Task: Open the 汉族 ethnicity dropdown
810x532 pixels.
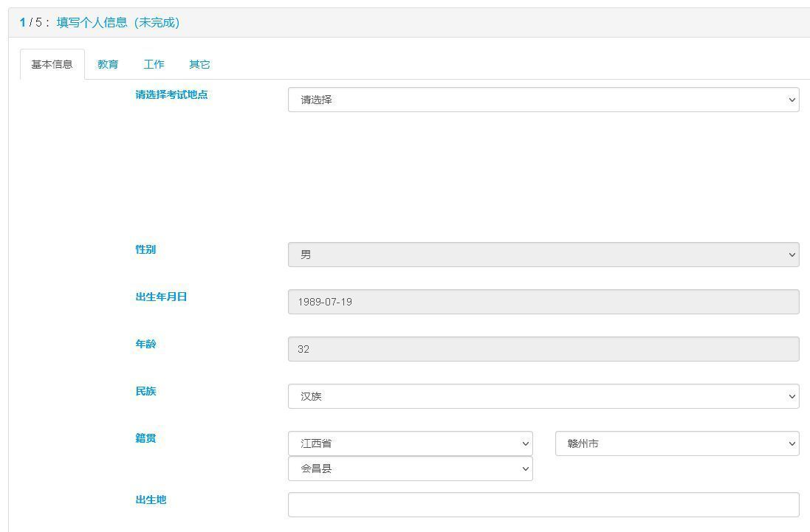Action: click(543, 396)
